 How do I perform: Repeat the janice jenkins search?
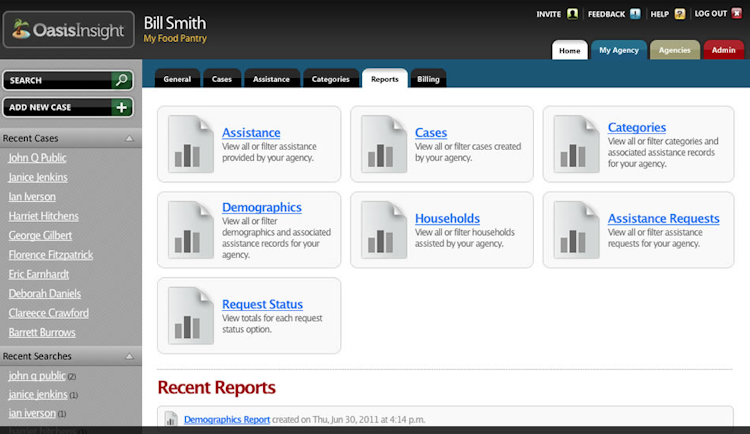[38, 394]
